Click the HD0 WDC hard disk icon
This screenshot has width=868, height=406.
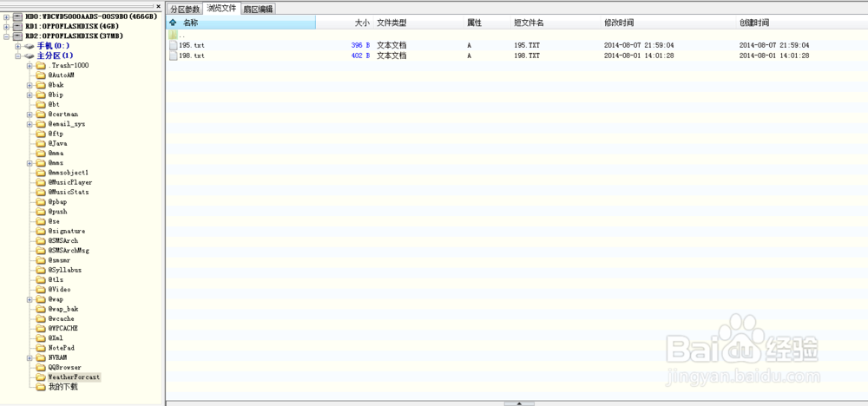tap(17, 16)
